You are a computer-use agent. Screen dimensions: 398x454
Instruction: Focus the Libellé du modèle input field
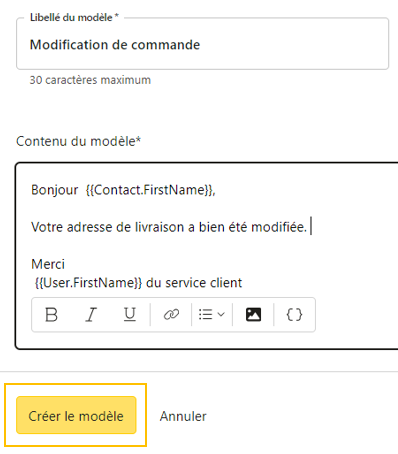click(x=202, y=44)
